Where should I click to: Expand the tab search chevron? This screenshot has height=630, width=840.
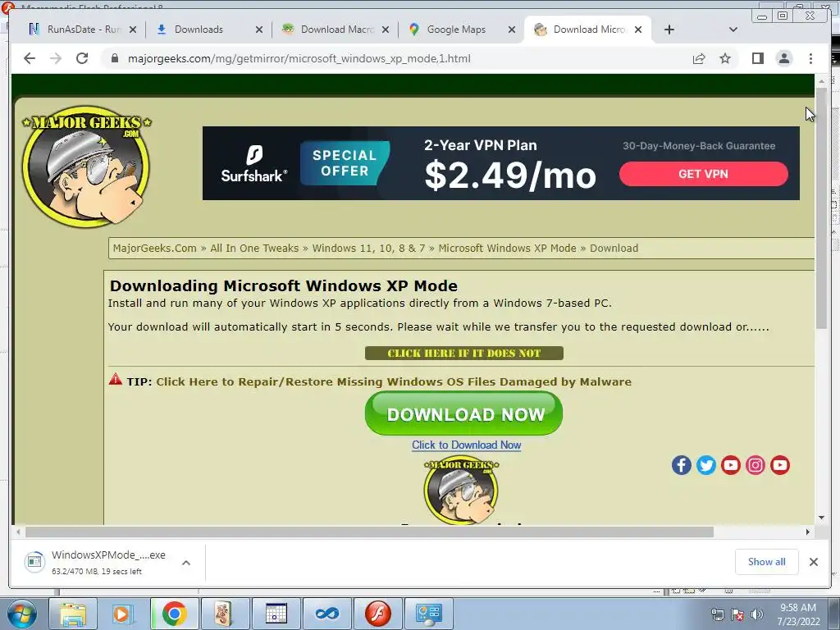(x=733, y=30)
